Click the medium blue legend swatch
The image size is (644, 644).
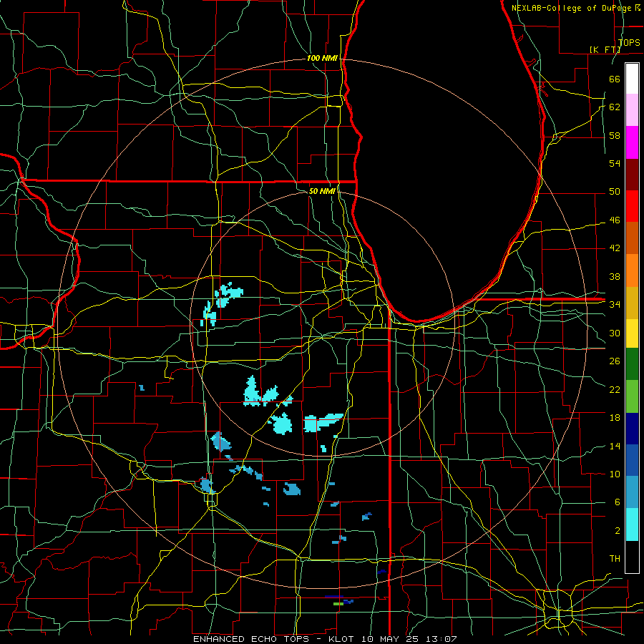pyautogui.click(x=632, y=460)
